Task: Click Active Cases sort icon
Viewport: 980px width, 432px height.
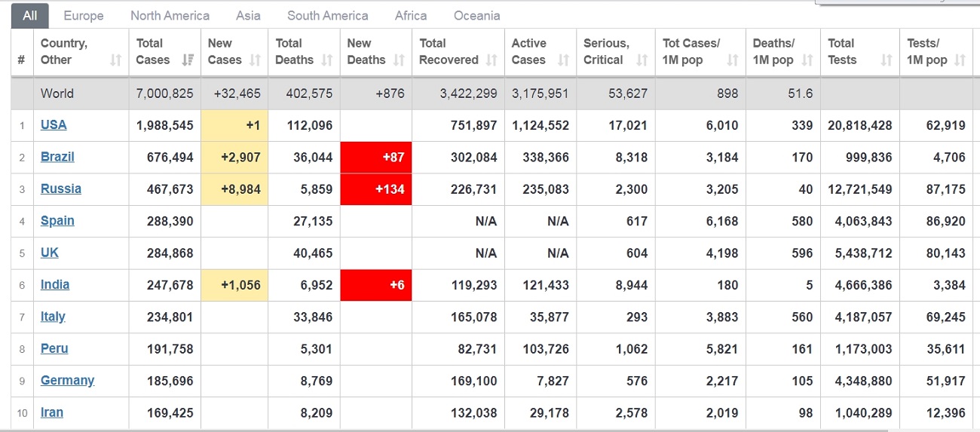Action: click(x=563, y=60)
